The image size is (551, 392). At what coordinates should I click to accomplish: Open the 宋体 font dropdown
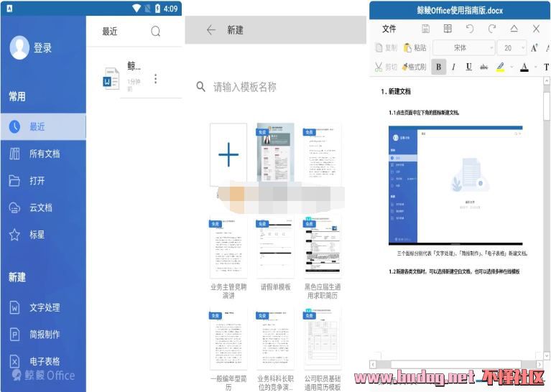(x=463, y=48)
